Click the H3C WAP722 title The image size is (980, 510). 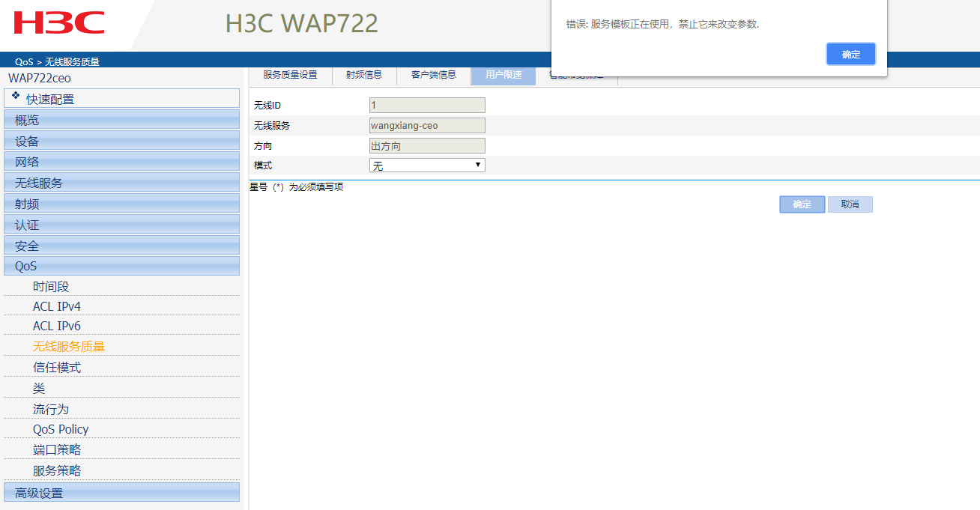pyautogui.click(x=302, y=23)
